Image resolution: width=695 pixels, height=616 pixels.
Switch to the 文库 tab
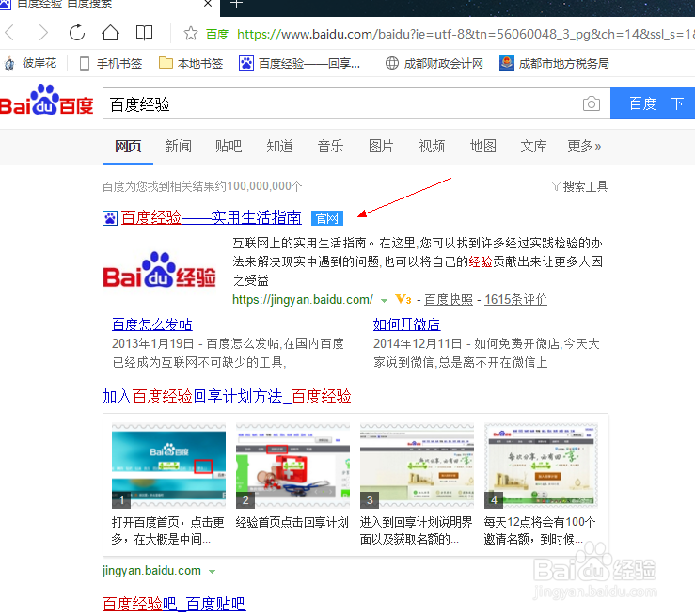pos(533,146)
